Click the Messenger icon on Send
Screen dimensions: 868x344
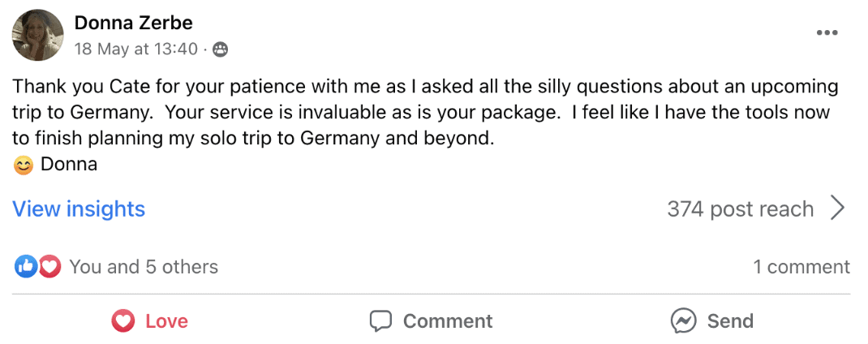(x=684, y=321)
